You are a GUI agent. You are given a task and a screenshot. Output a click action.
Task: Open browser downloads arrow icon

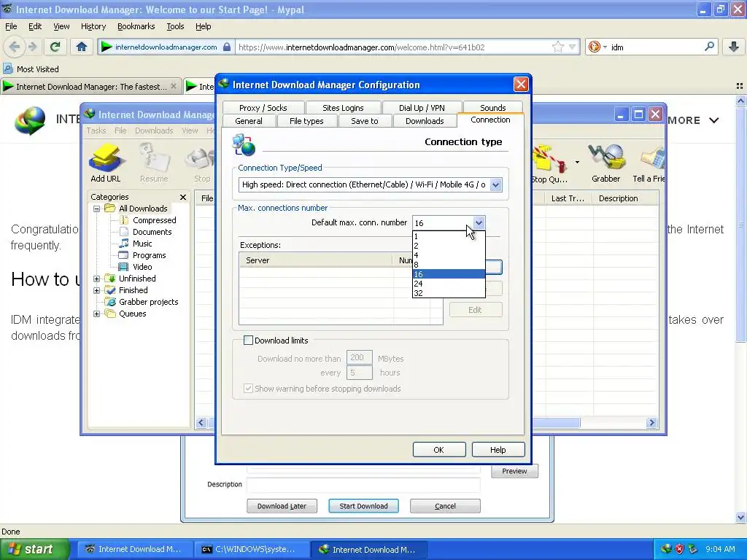tap(734, 47)
